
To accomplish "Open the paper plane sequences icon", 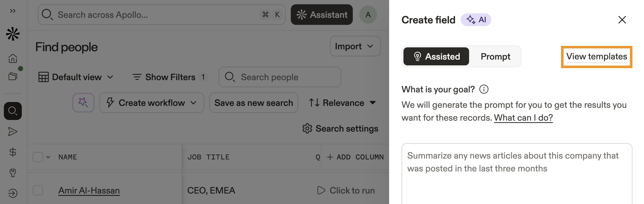I will [13, 132].
